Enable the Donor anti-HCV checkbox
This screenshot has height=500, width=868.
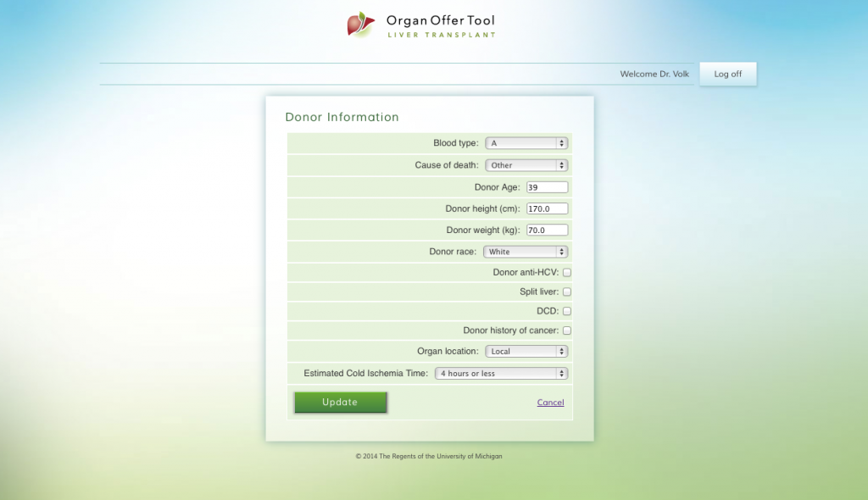coord(567,273)
